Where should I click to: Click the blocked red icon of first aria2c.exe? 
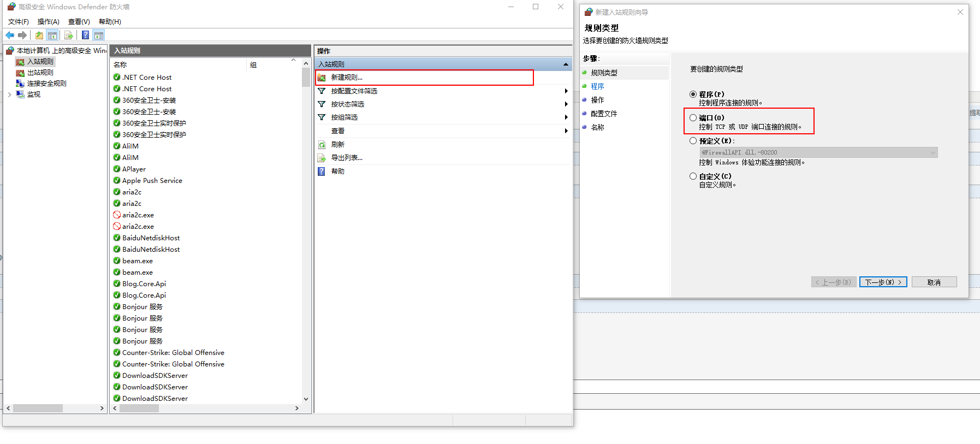117,215
